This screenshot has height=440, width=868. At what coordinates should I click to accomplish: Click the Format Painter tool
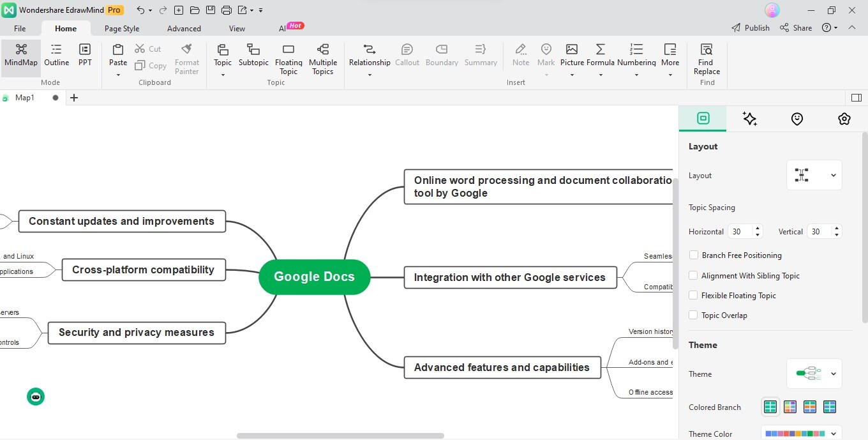[x=187, y=59]
